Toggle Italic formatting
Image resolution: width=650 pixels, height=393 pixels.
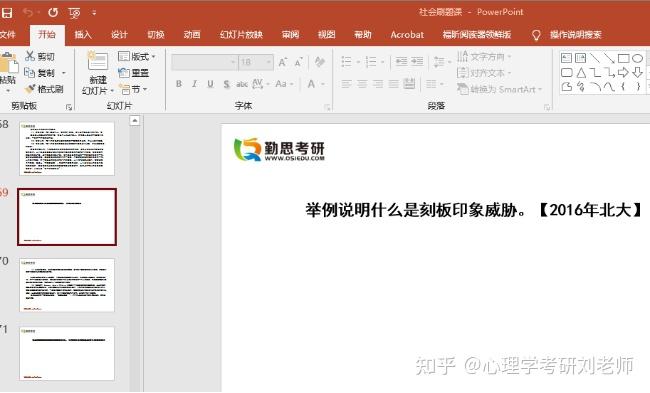point(194,84)
